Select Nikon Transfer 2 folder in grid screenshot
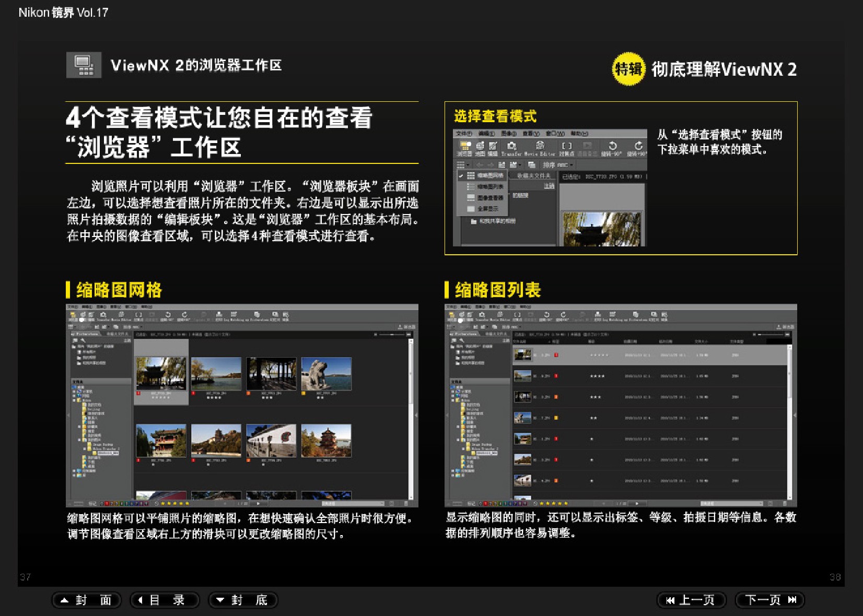Viewport: 863px width, 616px height. pyautogui.click(x=104, y=449)
